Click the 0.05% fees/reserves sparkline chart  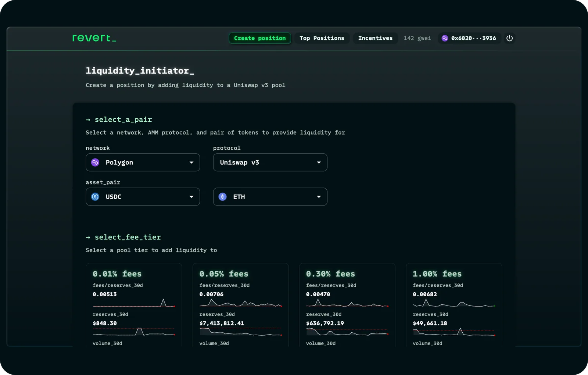click(241, 303)
